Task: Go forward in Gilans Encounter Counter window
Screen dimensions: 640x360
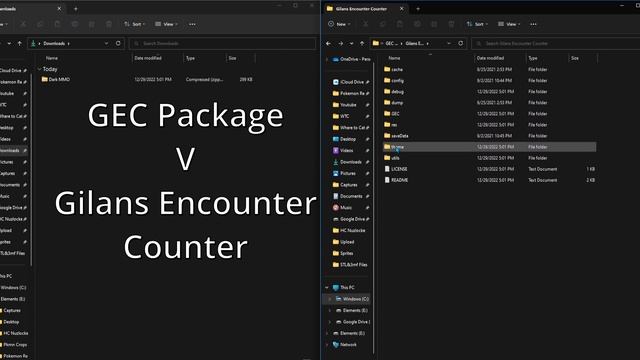Action: coord(340,43)
